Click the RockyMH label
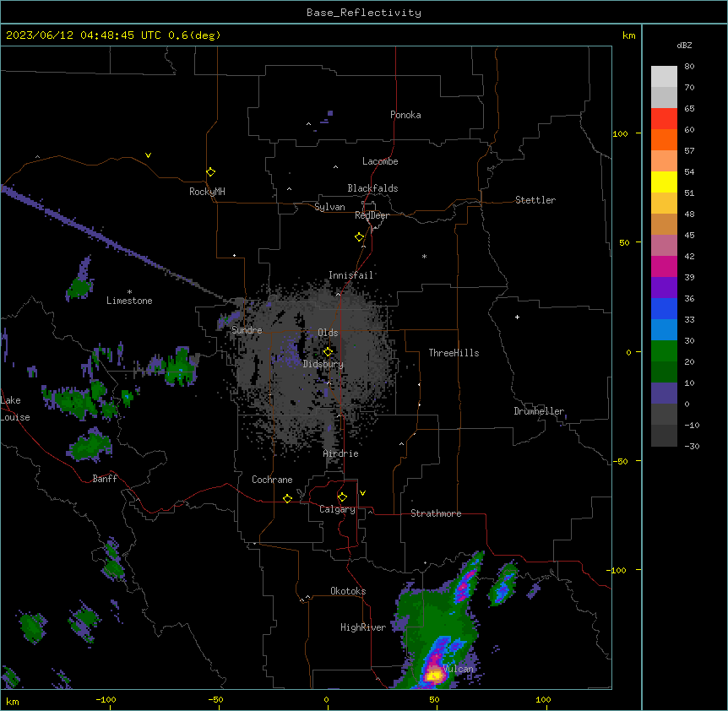The height and width of the screenshot is (711, 728). click(207, 192)
